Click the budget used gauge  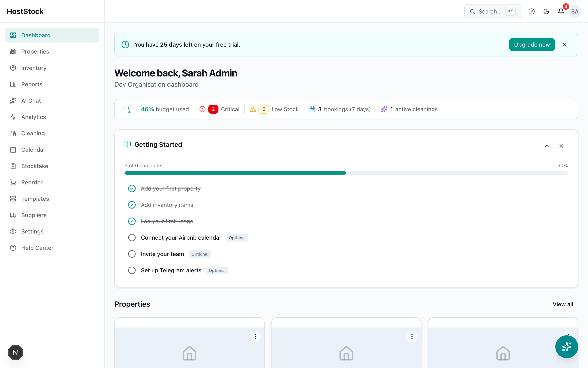(129, 110)
